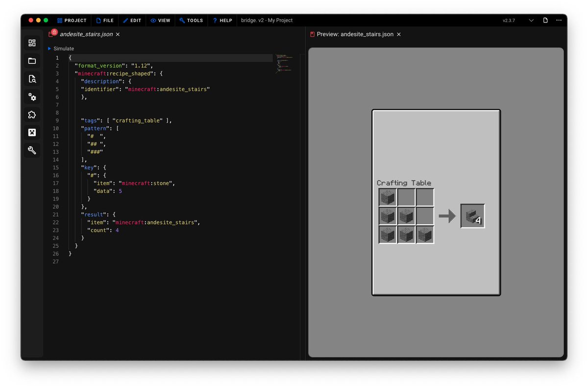Viewport: 588px width, 388px height.
Task: Open the wrench tools sidebar icon
Action: [32, 151]
